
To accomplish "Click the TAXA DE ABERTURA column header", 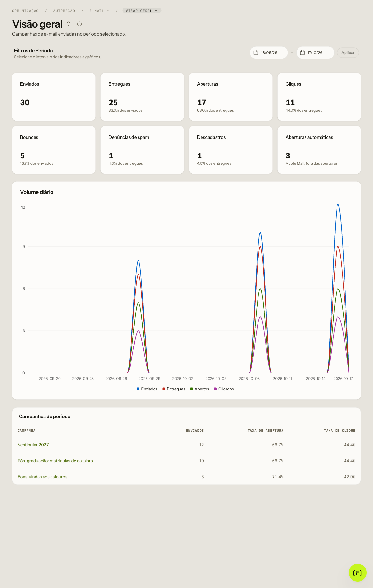I will pyautogui.click(x=266, y=431).
